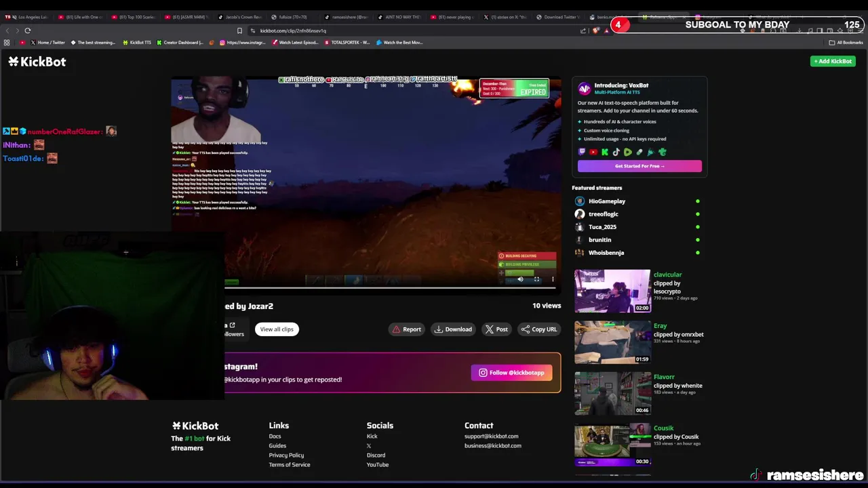Mute the clip using the volume icon
Viewport: 868px width, 488px height.
[x=520, y=279]
